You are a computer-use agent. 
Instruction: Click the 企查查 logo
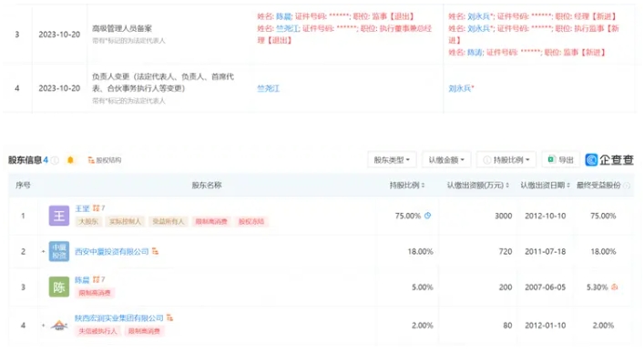pyautogui.click(x=609, y=159)
